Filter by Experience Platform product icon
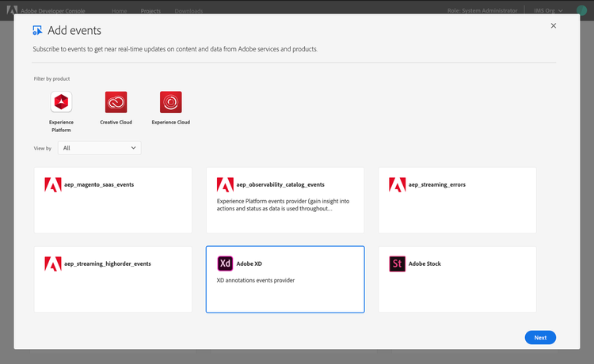The width and height of the screenshot is (594, 364). pyautogui.click(x=61, y=102)
